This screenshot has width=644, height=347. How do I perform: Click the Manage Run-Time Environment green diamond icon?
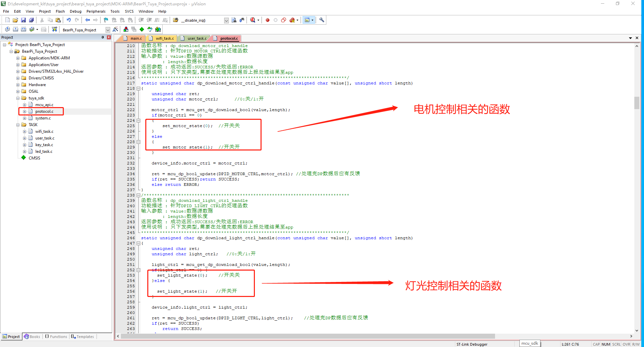pos(142,29)
